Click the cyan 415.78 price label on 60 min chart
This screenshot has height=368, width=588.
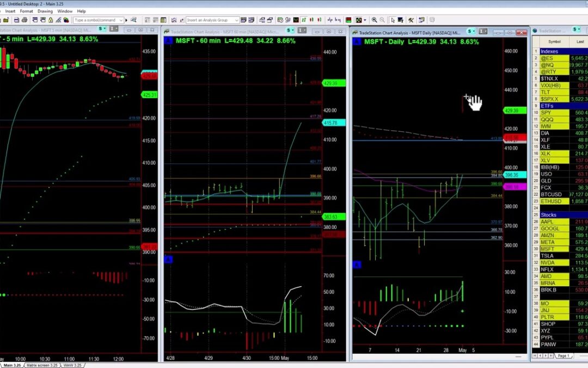tap(334, 123)
